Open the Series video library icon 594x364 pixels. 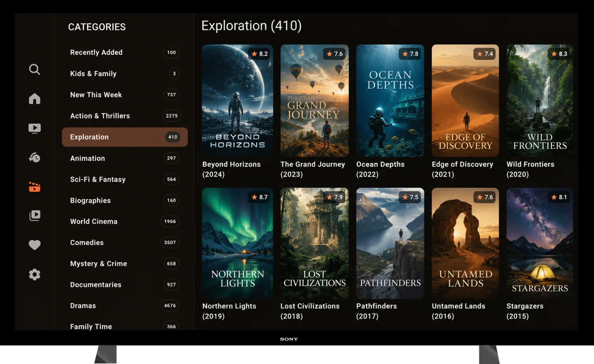[x=35, y=216]
